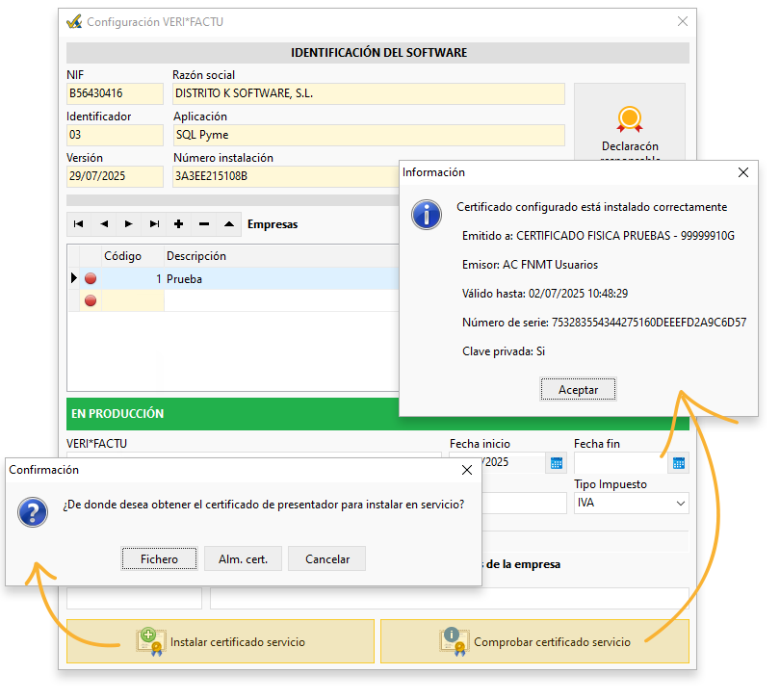Click the up-arrow edit icon in navigator
780x700 pixels.
tap(229, 224)
